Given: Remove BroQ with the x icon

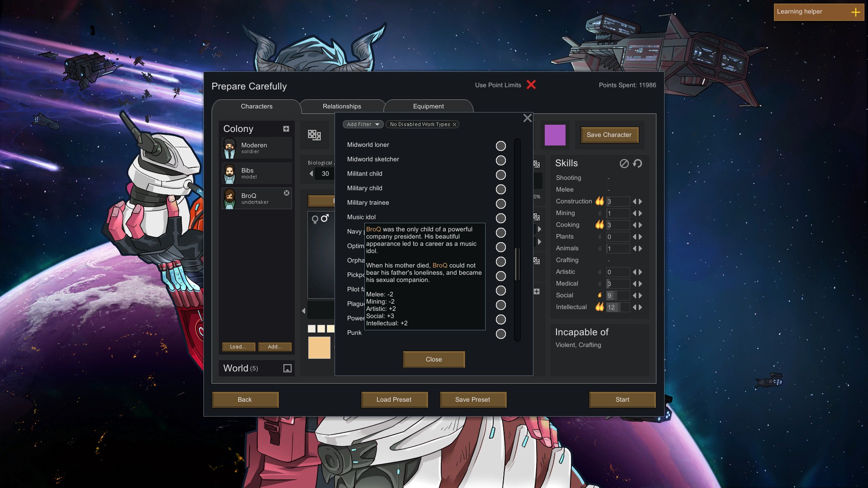Looking at the screenshot, I should pos(287,193).
